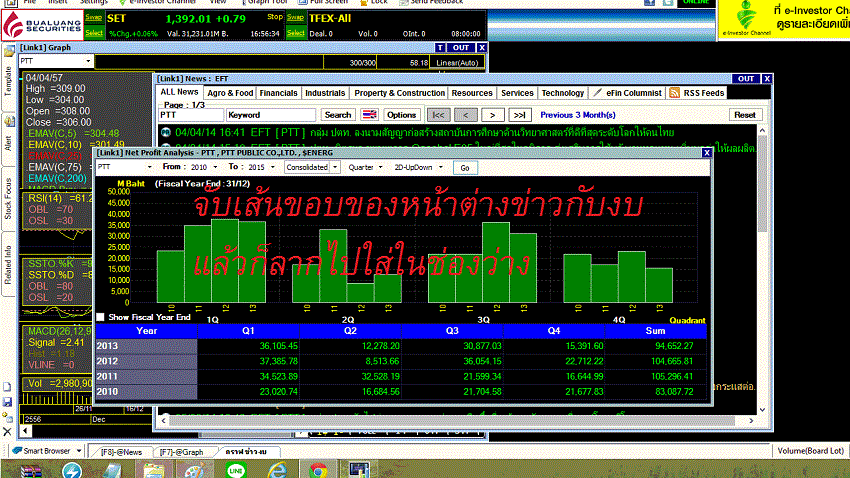
Task: Open the Stock Focus side panel tab
Action: pos(8,198)
